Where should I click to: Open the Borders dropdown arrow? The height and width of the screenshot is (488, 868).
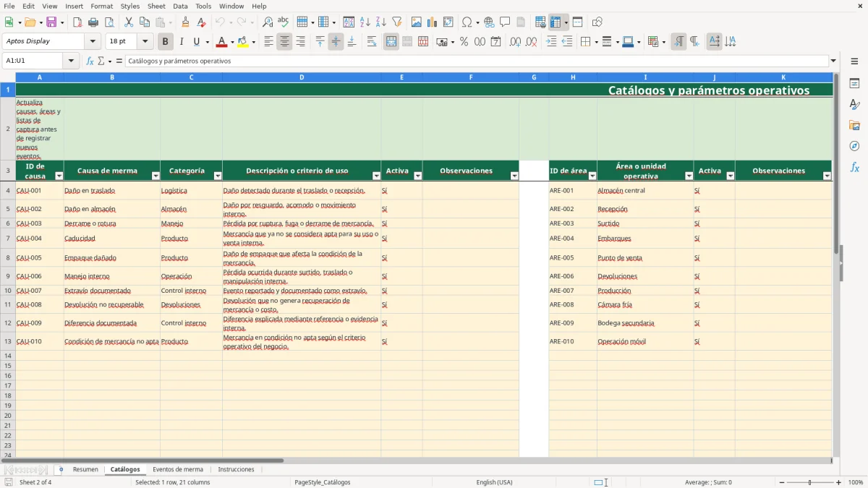(x=596, y=42)
